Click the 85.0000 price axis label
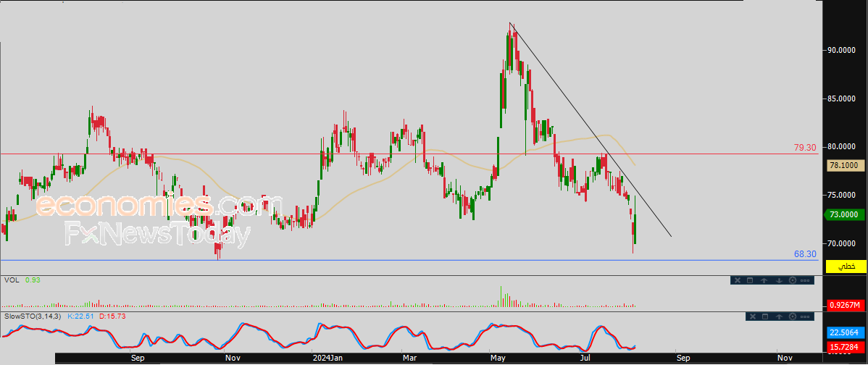This screenshot has height=365, width=868. (x=841, y=99)
